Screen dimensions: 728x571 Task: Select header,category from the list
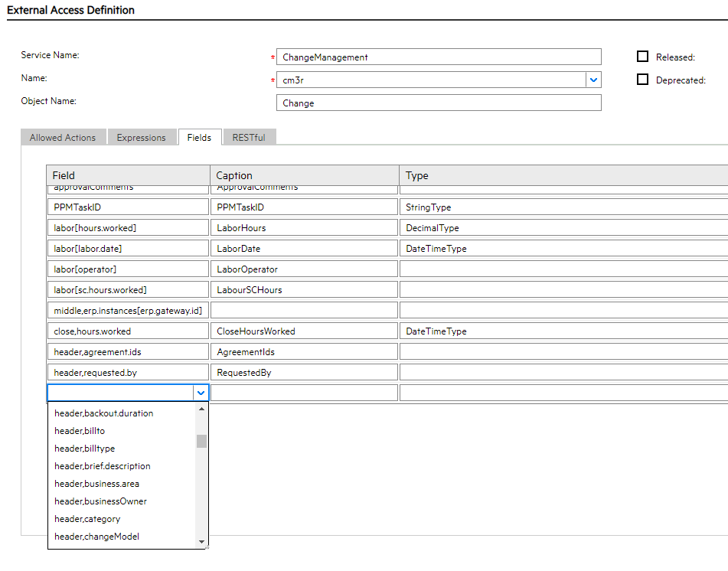122,519
